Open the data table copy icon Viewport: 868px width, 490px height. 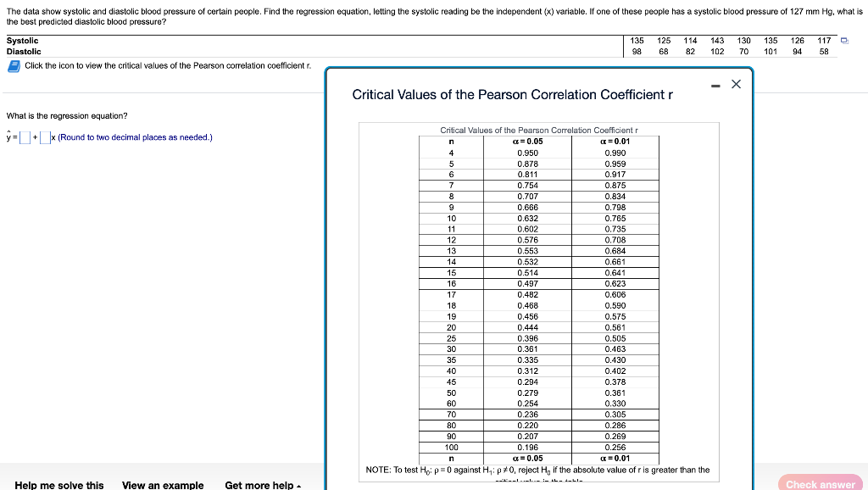point(844,41)
